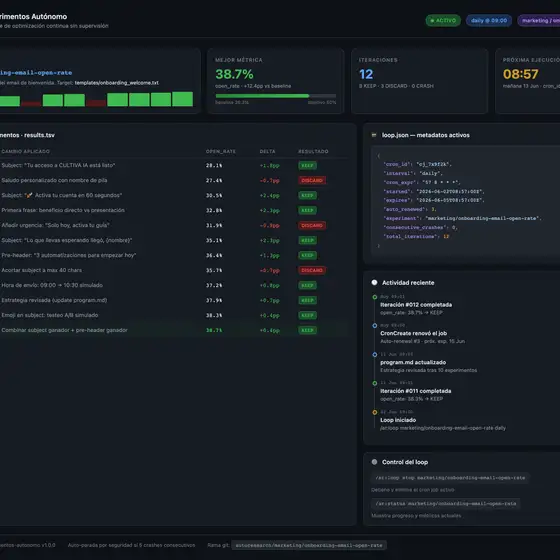Select the 'total_iterations' line in loop.json
Viewport: 560px width, 560px height.
pos(416,236)
